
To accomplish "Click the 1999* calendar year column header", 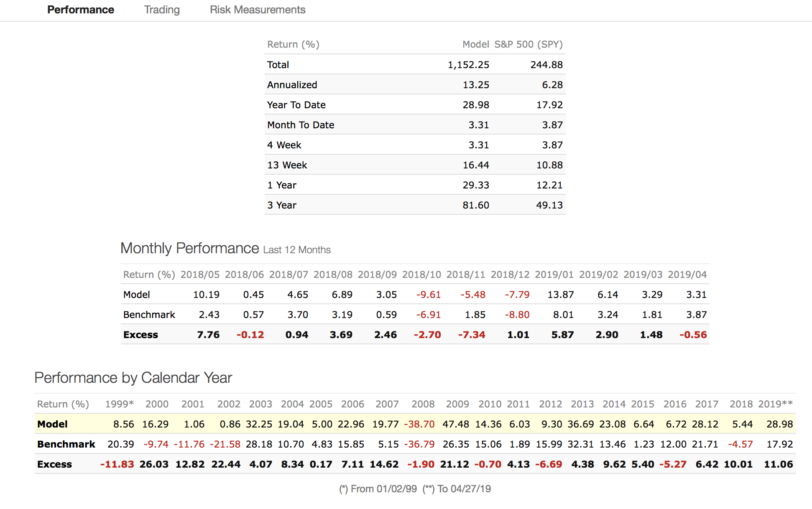I will tap(119, 404).
